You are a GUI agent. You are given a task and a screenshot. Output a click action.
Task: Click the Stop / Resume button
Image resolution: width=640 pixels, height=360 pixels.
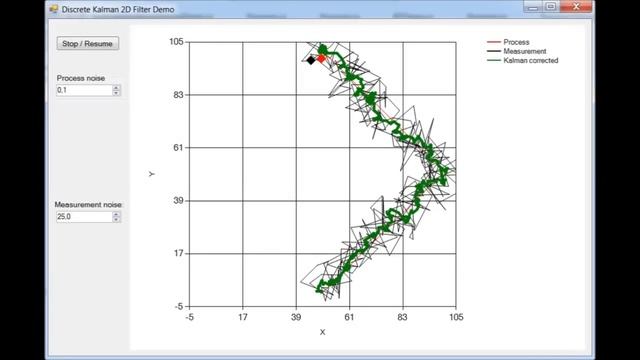pos(88,44)
